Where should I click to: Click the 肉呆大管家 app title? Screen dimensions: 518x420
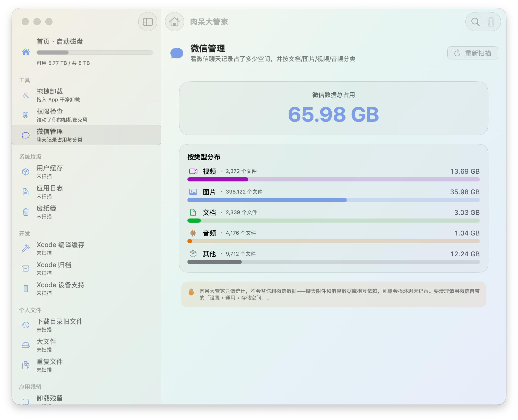[x=209, y=22]
